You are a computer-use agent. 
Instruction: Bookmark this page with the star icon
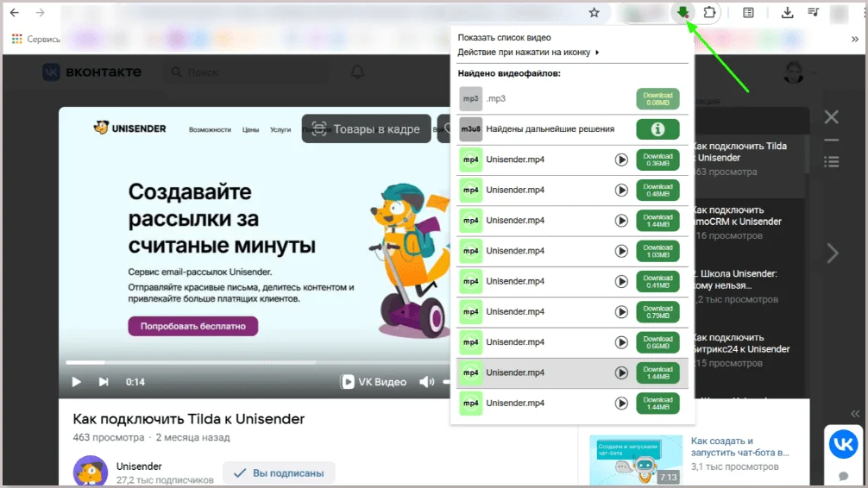pos(594,13)
